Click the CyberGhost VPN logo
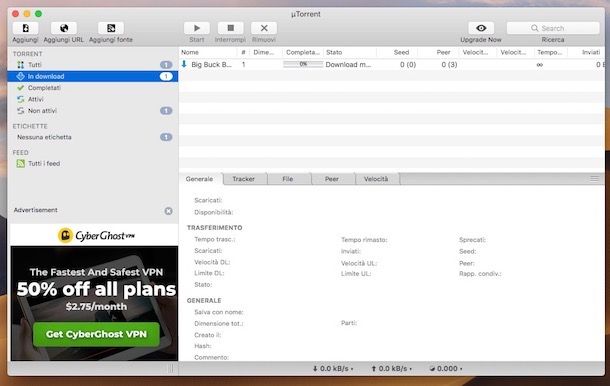This screenshot has width=610, height=386. tap(96, 235)
